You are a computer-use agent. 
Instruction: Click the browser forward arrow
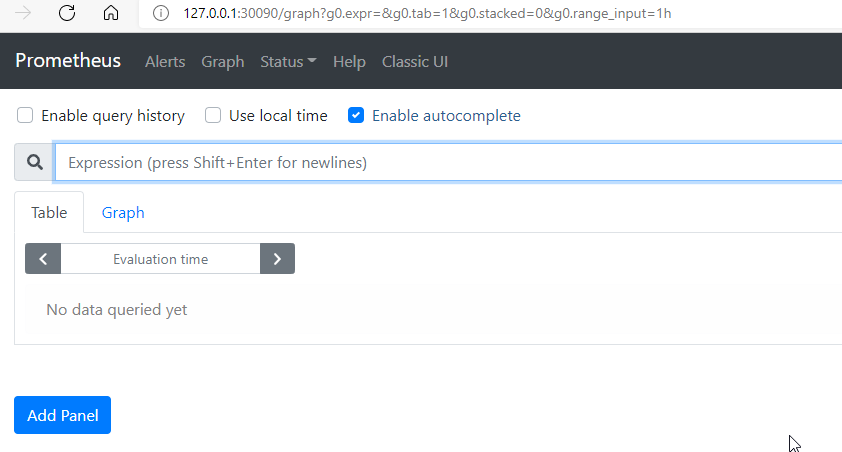[24, 13]
